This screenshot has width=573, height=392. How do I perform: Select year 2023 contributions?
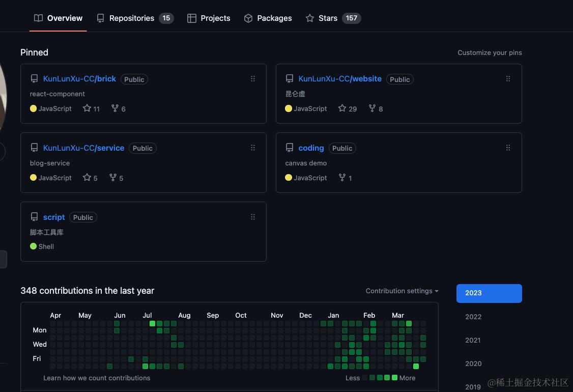[489, 293]
